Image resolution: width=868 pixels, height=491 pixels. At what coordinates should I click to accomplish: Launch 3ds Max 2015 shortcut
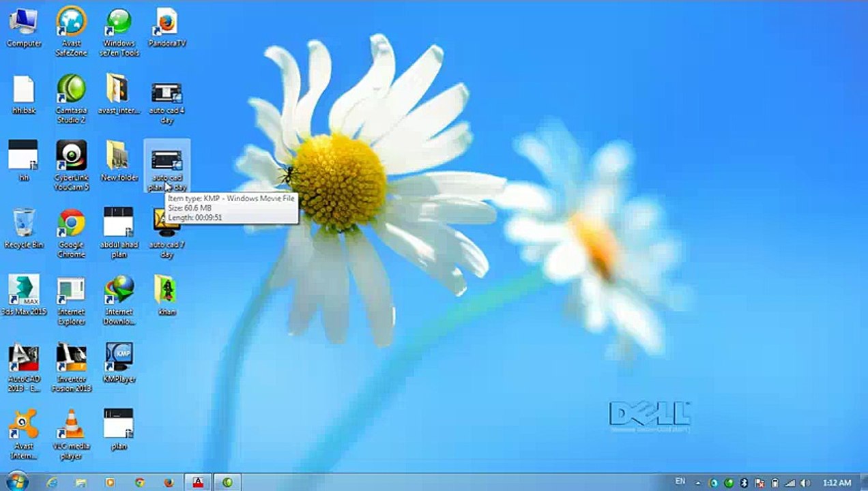[x=24, y=295]
